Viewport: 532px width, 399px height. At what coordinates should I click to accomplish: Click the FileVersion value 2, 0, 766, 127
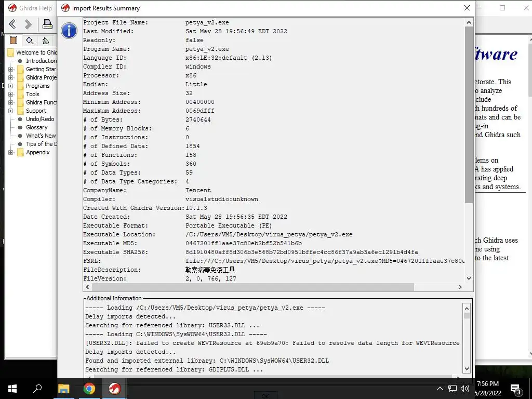(211, 278)
